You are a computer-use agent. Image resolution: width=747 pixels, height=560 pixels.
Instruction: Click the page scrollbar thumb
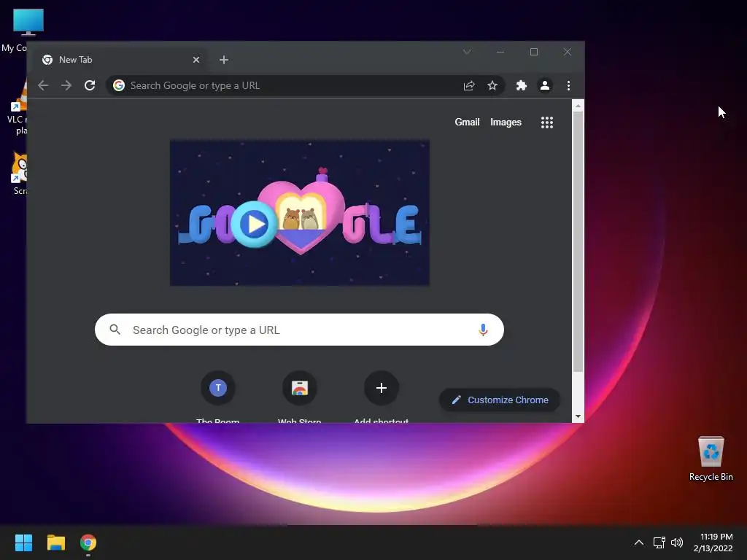coord(578,242)
